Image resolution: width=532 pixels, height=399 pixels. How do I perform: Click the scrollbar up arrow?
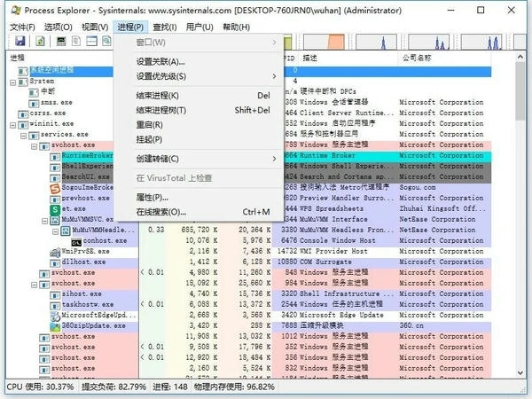[x=520, y=57]
